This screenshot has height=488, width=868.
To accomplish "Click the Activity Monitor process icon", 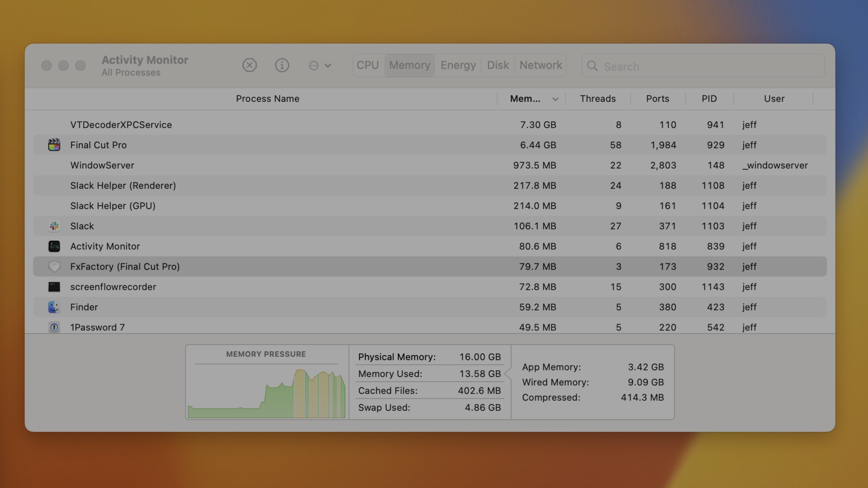I will (54, 246).
